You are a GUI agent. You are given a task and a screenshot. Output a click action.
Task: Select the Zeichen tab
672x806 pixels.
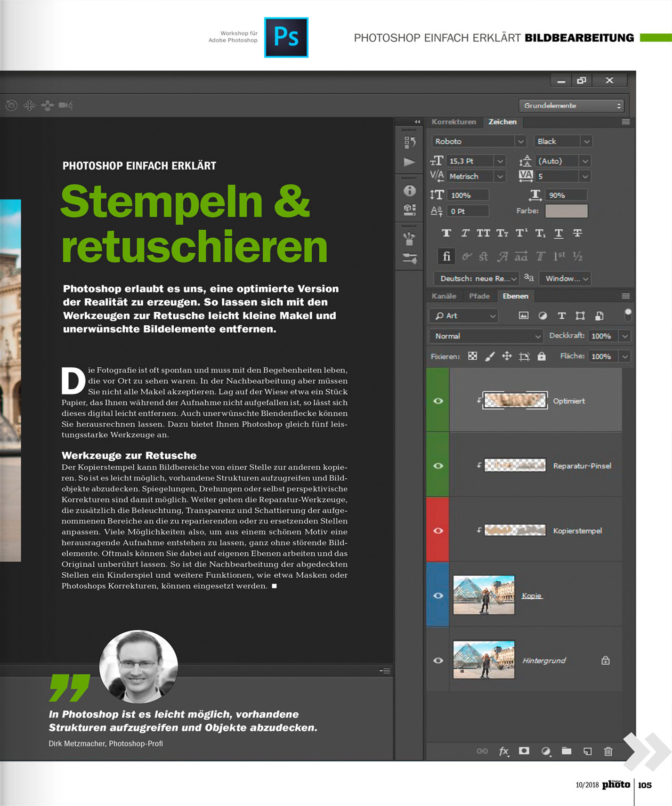[x=502, y=122]
